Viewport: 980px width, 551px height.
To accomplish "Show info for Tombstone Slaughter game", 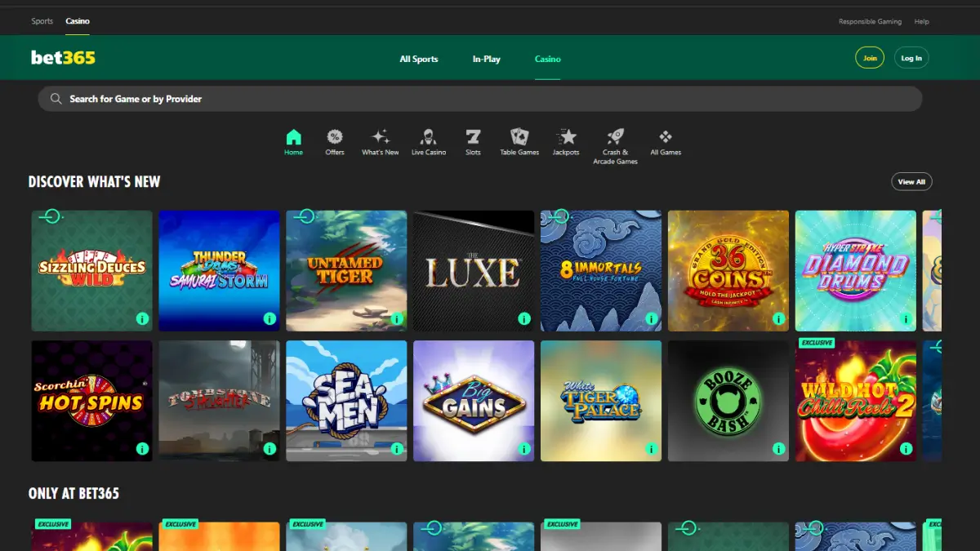I will pyautogui.click(x=269, y=448).
